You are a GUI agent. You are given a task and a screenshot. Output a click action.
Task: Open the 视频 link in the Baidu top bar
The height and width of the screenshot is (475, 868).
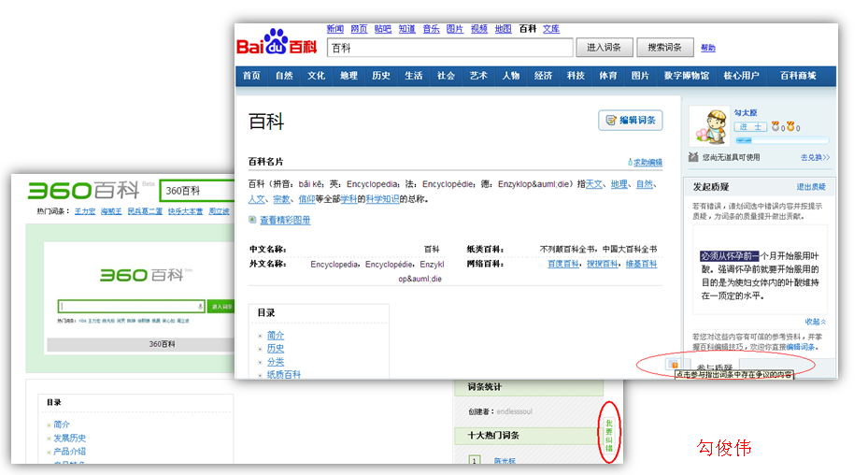pyautogui.click(x=478, y=29)
